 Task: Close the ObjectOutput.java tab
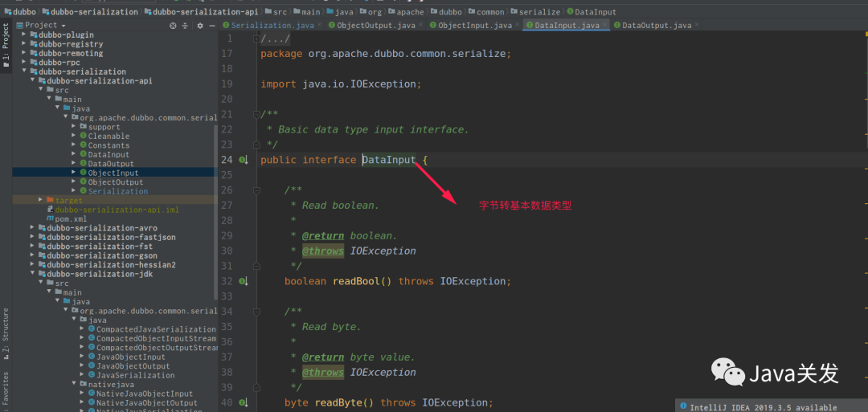[420, 25]
